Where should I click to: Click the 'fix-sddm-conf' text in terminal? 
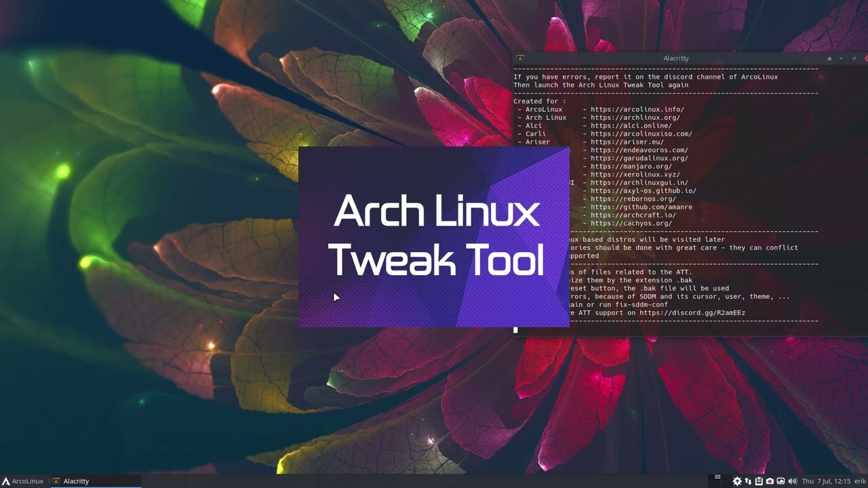[642, 305]
